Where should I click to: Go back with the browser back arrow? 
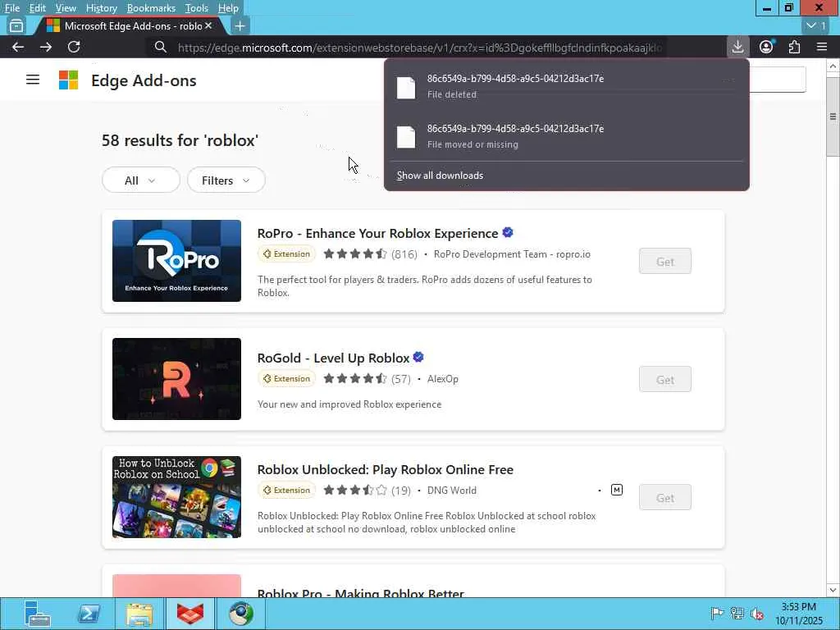coord(18,47)
